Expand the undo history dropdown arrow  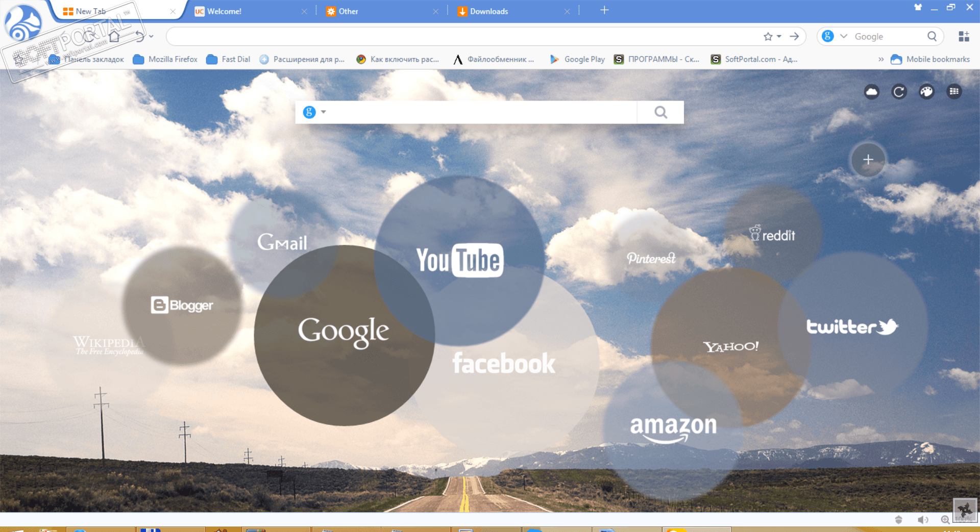(x=151, y=36)
